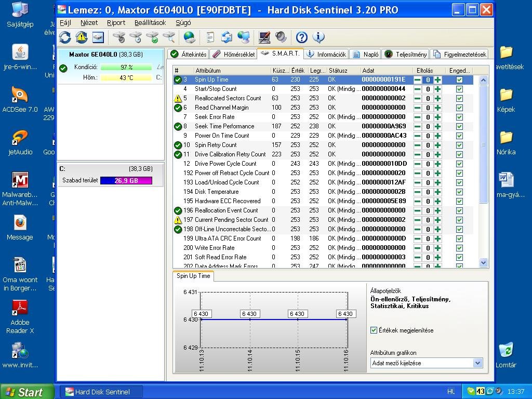Click the framed hard disk toolbar icon
Viewport: 532px width, 399px height.
coord(98,37)
